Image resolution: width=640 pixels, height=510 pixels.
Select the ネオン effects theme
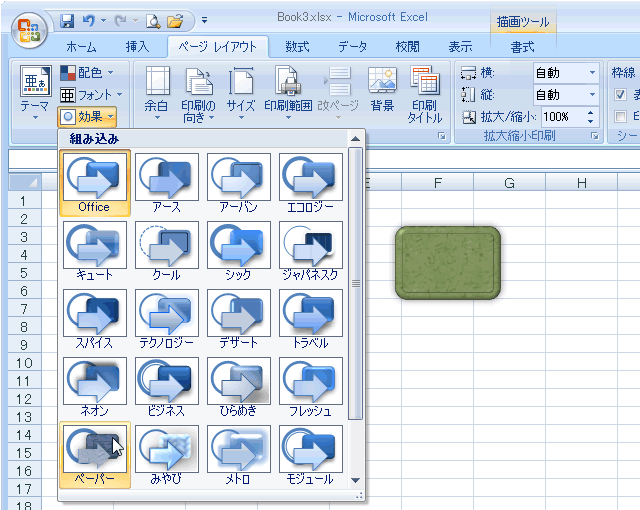coord(95,387)
